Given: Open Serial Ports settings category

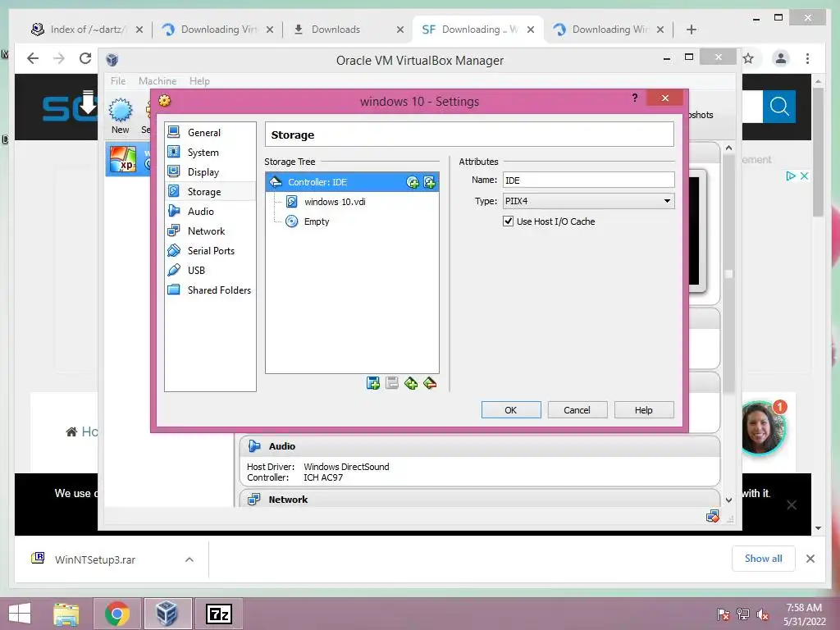Looking at the screenshot, I should point(210,251).
